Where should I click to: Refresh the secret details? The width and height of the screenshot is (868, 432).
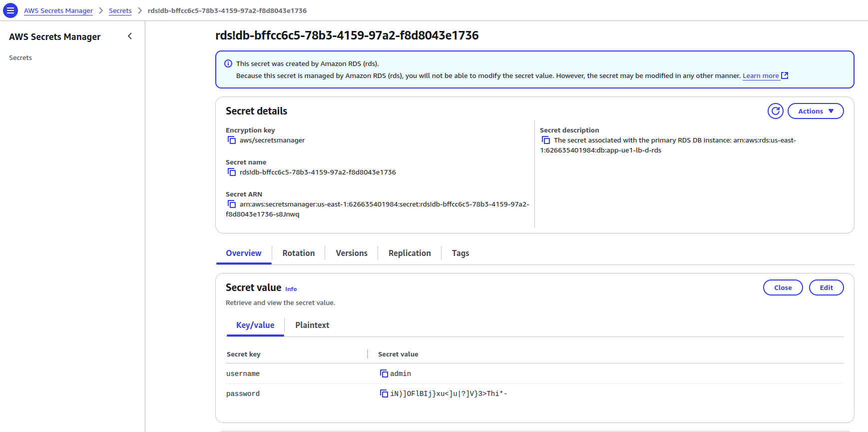(x=776, y=111)
